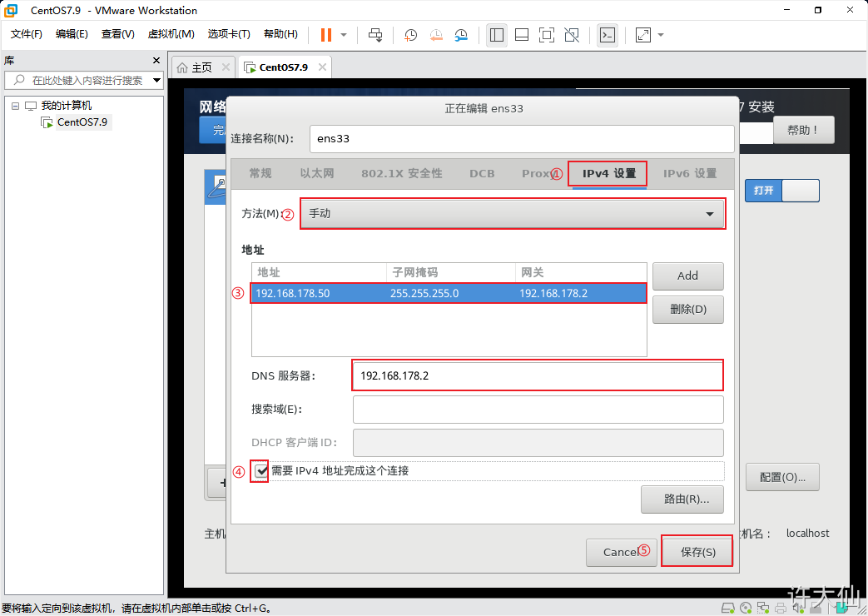Screen dimensions: 868x616
Task: Click the 保存(S) save button
Action: pyautogui.click(x=697, y=552)
